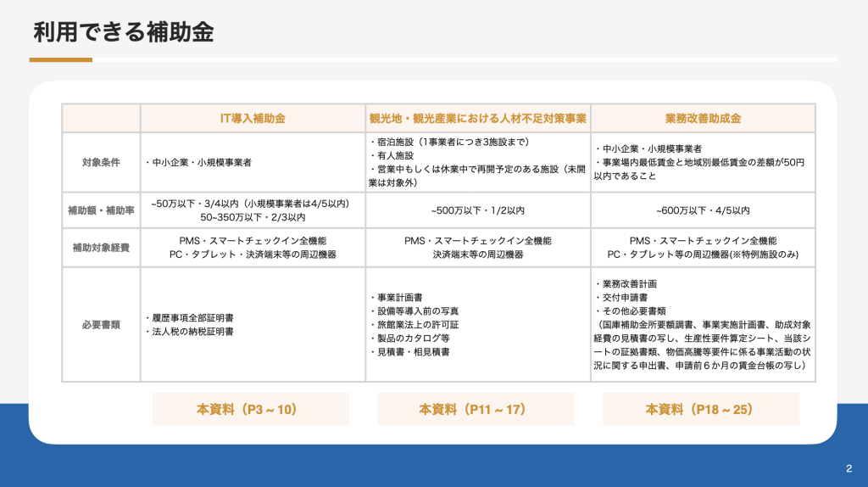
Task: Click the 補助額・補助率 row label
Action: point(101,210)
